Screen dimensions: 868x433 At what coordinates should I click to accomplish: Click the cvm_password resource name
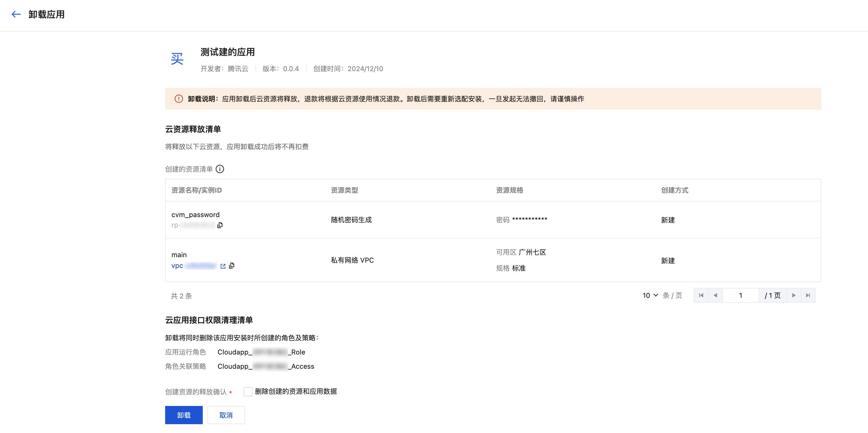pyautogui.click(x=195, y=215)
